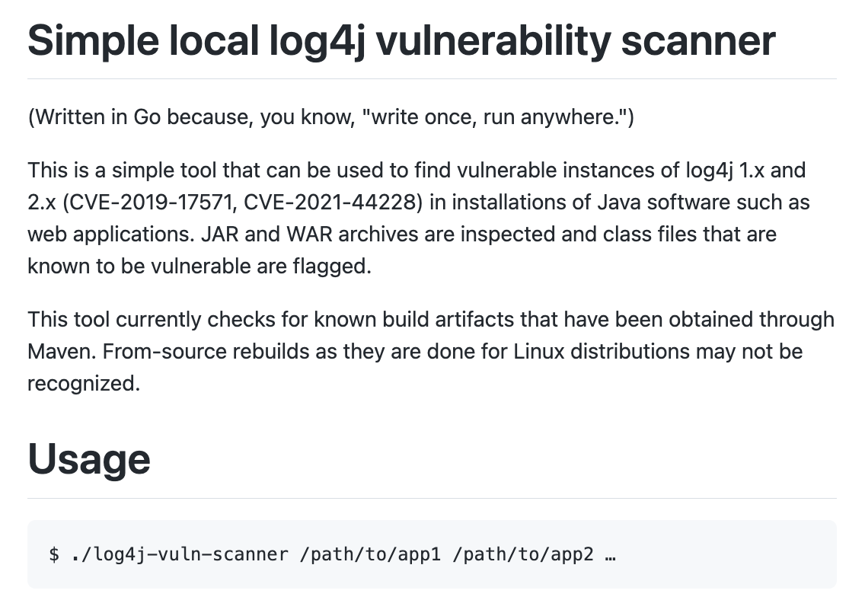Click the "/path/to/app1" argument

tap(371, 554)
